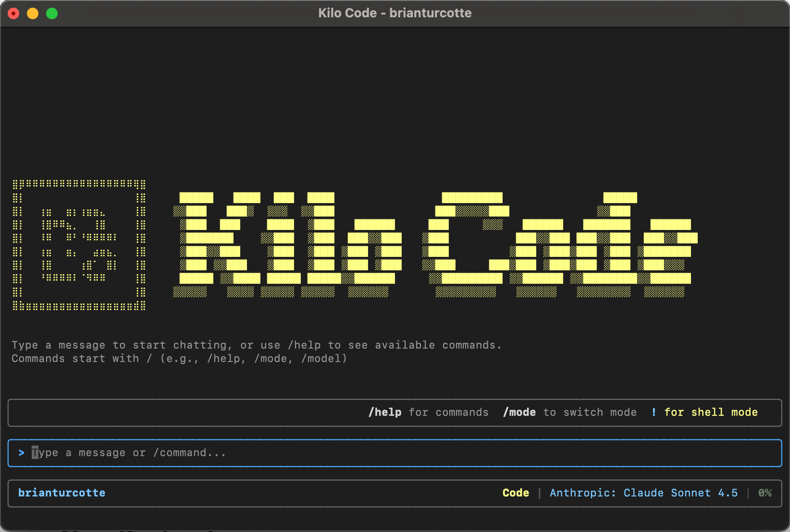790x532 pixels.
Task: Click the 'brianturcotte' status bar label
Action: [x=62, y=493]
